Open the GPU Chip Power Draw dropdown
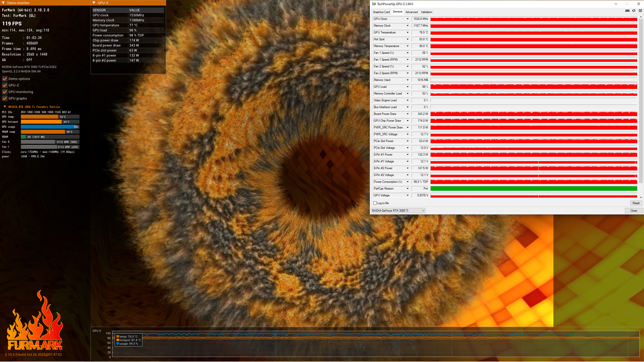 [407, 121]
